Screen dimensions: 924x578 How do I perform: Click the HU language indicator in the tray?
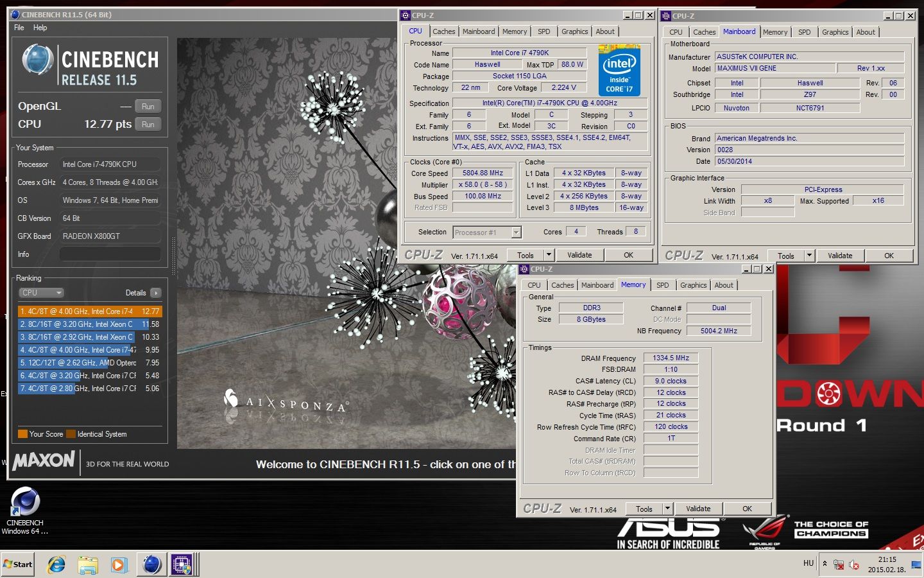coord(809,563)
